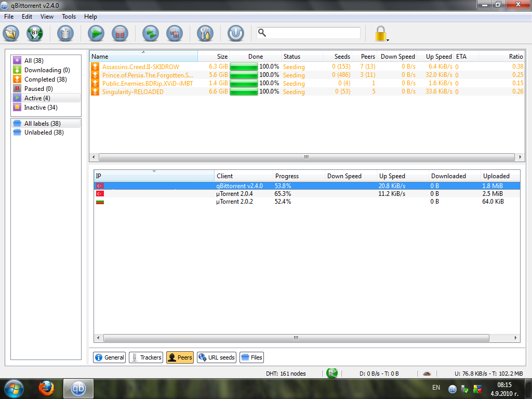Select the Inactive (34) filter
This screenshot has width=532, height=399.
[46, 107]
